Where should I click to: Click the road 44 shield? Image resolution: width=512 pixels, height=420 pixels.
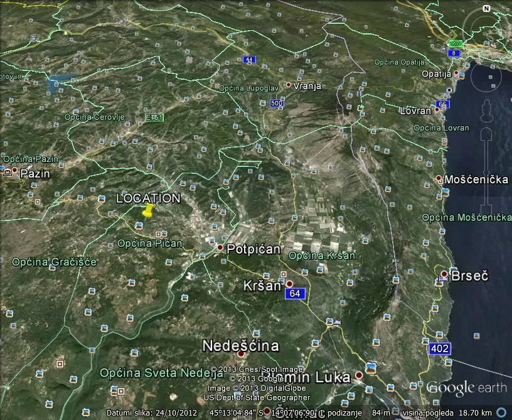(249, 59)
